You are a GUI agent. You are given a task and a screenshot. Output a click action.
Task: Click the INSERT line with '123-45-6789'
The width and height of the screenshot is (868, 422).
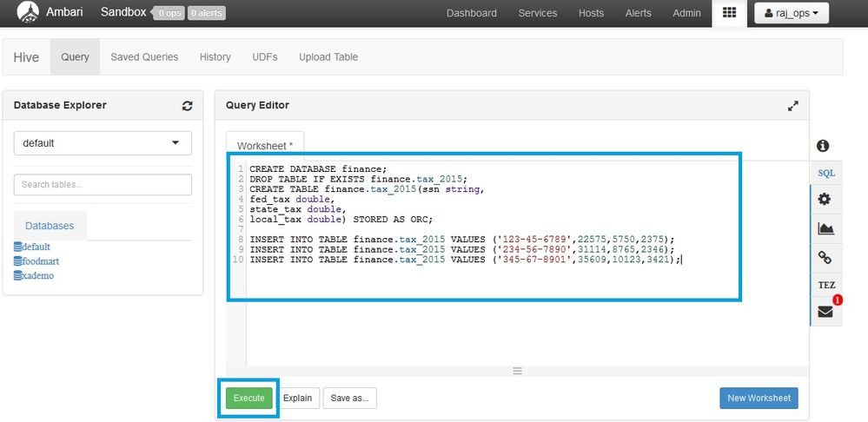click(x=462, y=240)
